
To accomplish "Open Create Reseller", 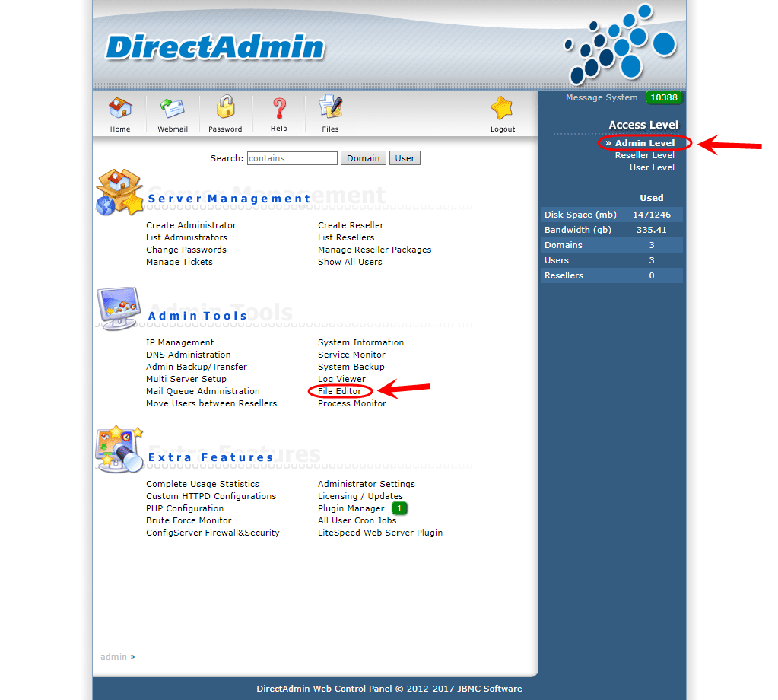I will point(351,225).
